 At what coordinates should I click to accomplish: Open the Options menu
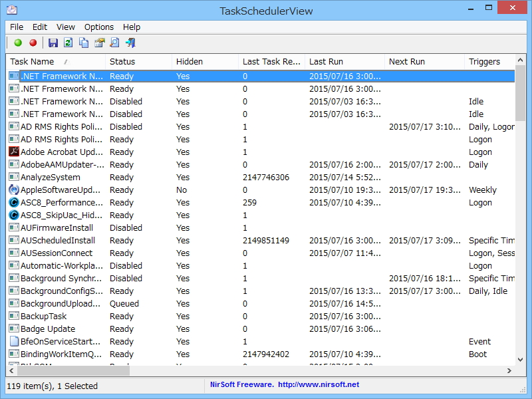coord(98,27)
